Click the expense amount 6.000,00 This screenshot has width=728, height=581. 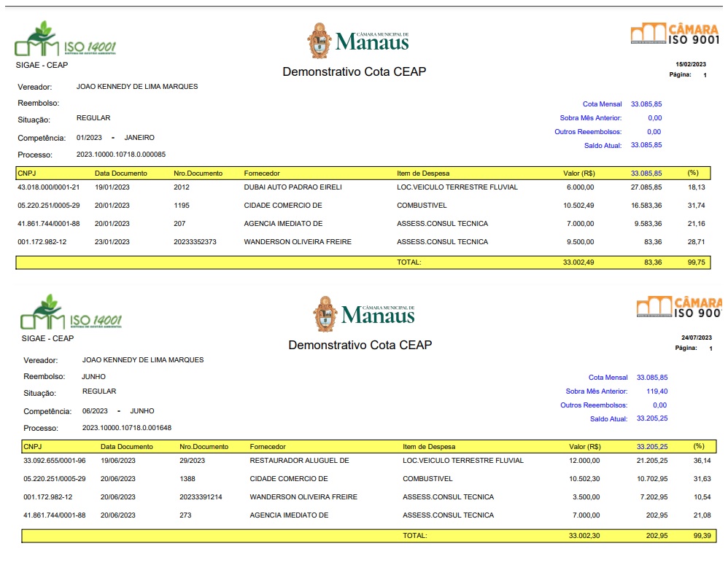point(581,187)
